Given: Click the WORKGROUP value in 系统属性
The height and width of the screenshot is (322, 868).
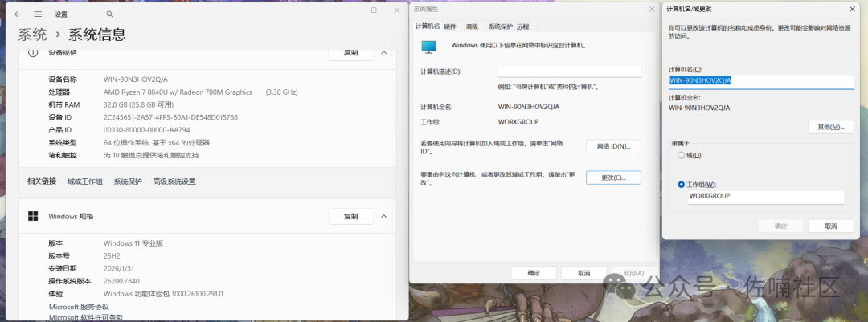Looking at the screenshot, I should pos(518,122).
